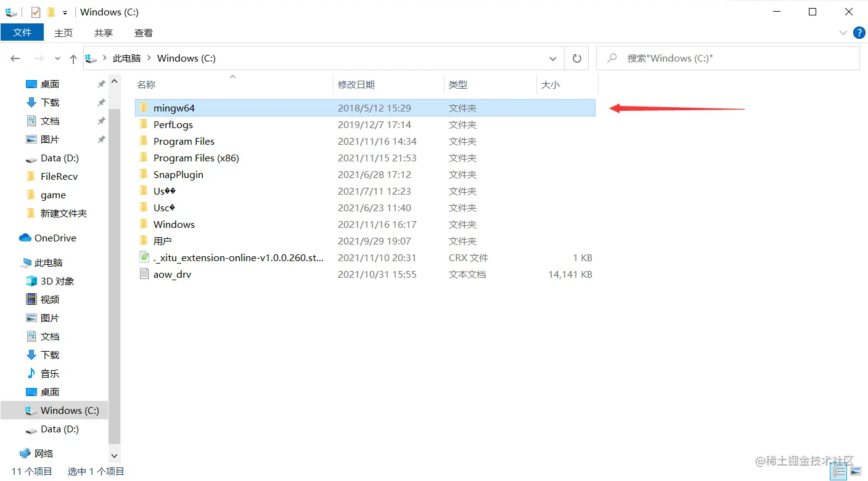
Task: Click the Properties quick access icon in title bar
Action: click(36, 12)
